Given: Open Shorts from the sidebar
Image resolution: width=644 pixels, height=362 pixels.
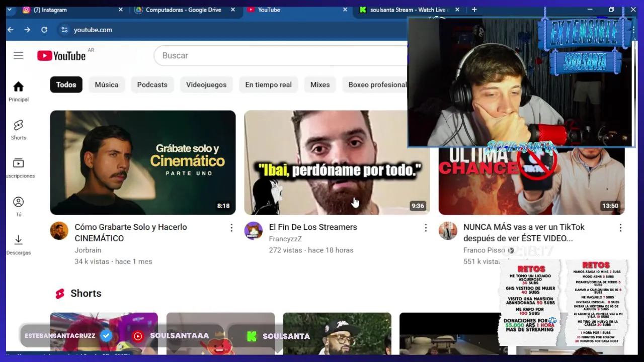Looking at the screenshot, I should pyautogui.click(x=19, y=130).
